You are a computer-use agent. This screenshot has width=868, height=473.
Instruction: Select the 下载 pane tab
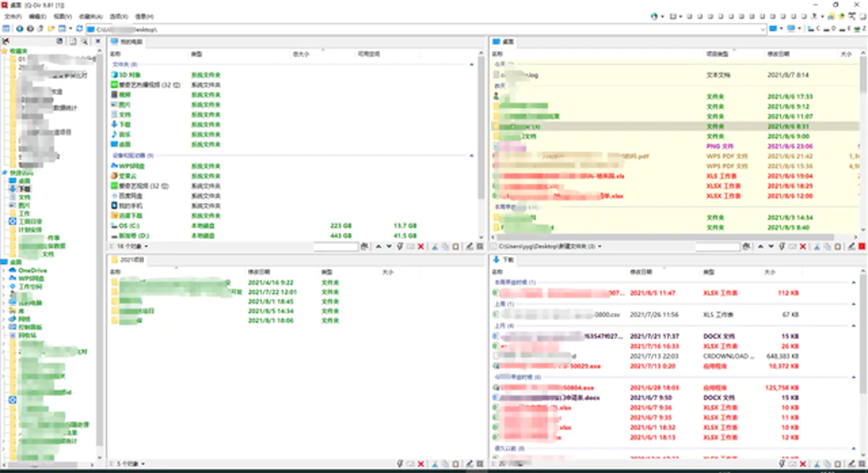point(503,260)
